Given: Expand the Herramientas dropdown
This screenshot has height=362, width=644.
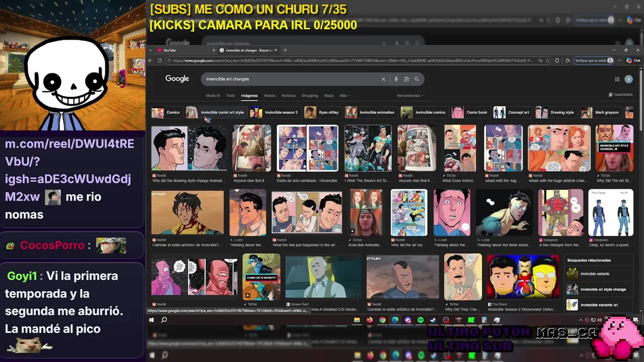Looking at the screenshot, I should point(410,96).
